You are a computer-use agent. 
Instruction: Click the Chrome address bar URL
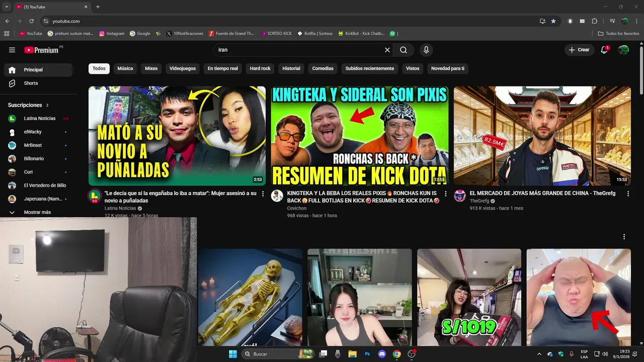(66, 21)
